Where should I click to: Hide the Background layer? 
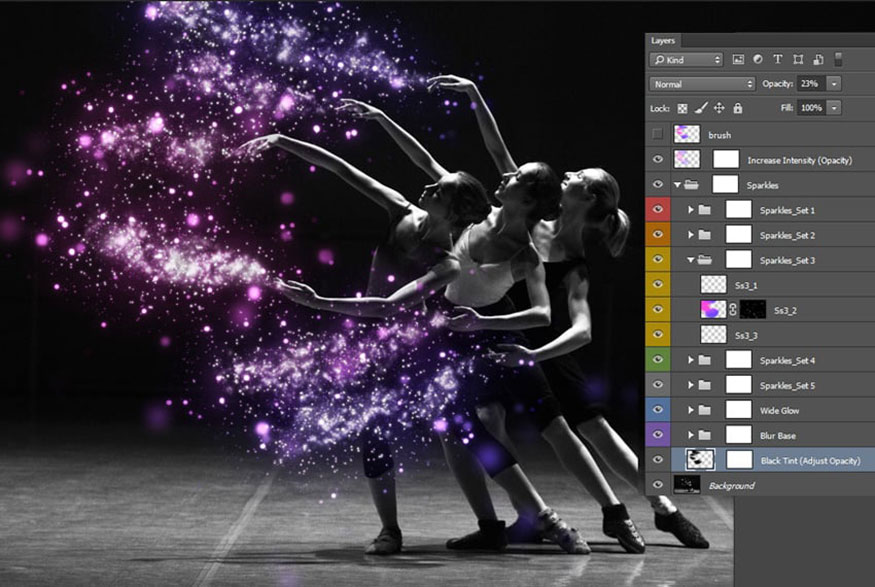tap(658, 485)
